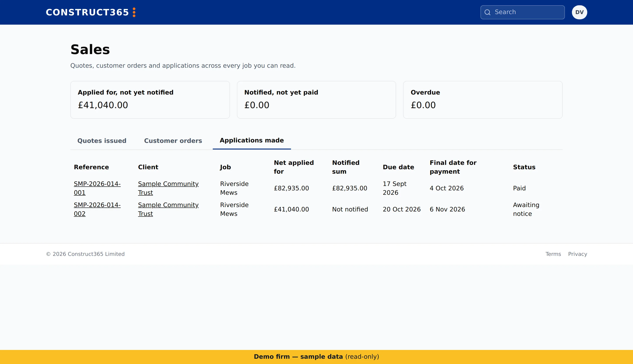Open the Terms footer link
The image size is (633, 364).
553,254
